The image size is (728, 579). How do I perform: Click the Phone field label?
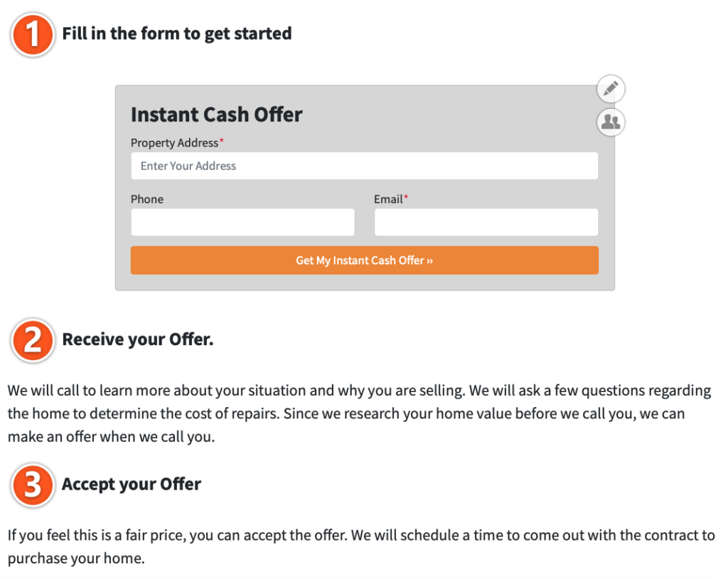[147, 199]
